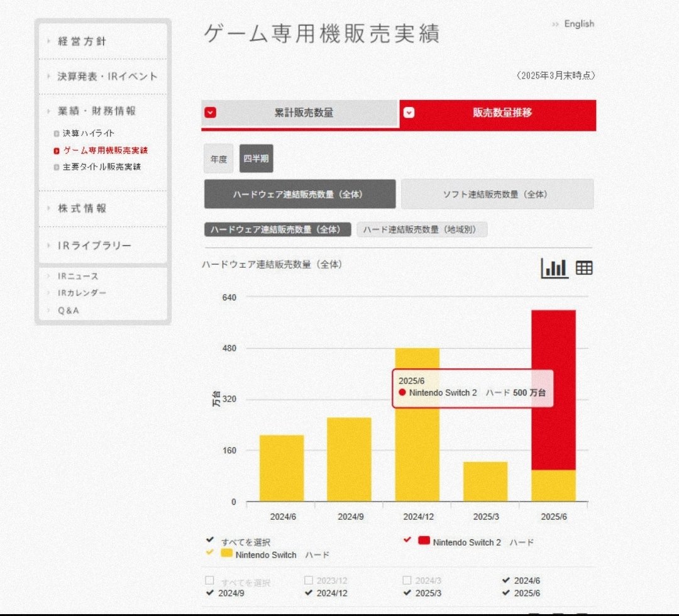
Task: Toggle Nintendo Switch ハード series checkbox
Action: (x=210, y=553)
